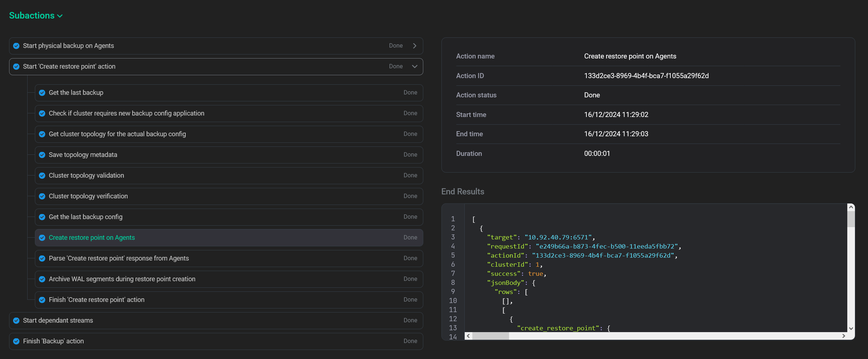
Task: Select 'Check if cluster requires new backup config application'
Action: click(229, 113)
